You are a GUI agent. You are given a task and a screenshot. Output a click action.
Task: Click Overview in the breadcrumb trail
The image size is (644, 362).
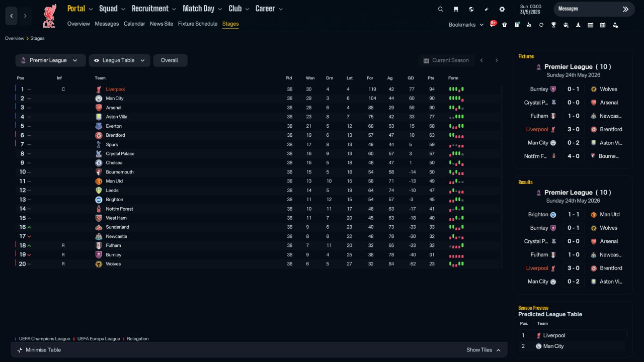(15, 39)
